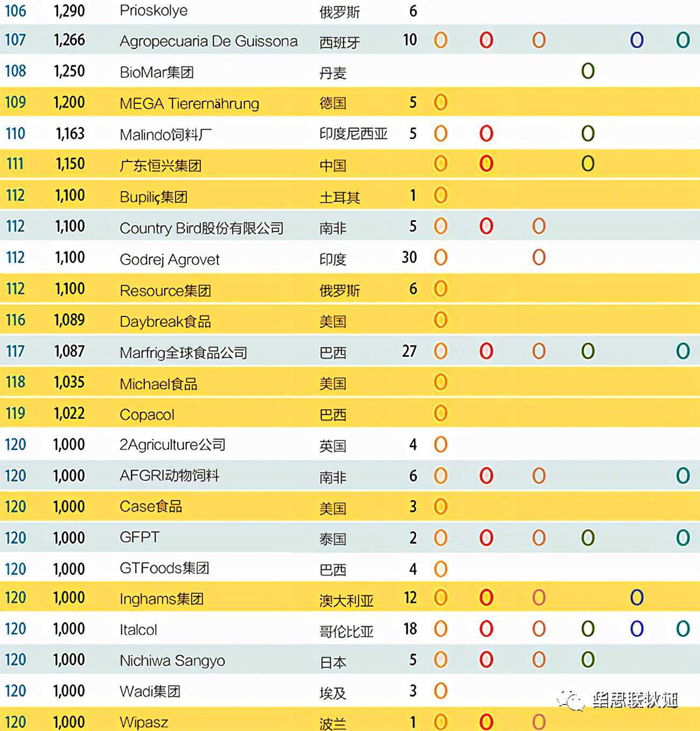Select the blue circle in Inghams集团 row

pyautogui.click(x=636, y=598)
